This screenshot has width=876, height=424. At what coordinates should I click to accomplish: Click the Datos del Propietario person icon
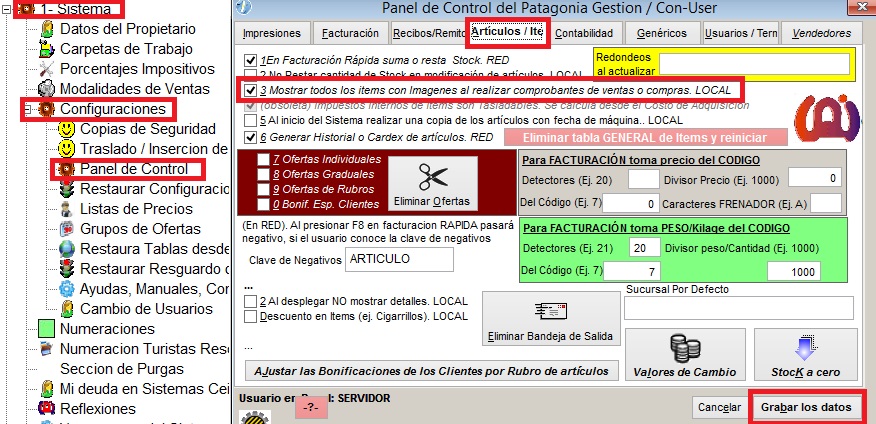pyautogui.click(x=47, y=29)
